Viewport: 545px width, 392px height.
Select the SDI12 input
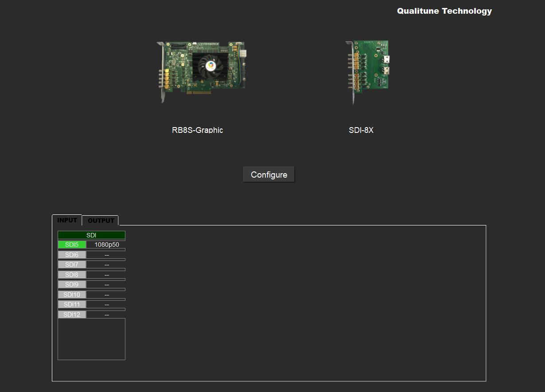coord(72,314)
